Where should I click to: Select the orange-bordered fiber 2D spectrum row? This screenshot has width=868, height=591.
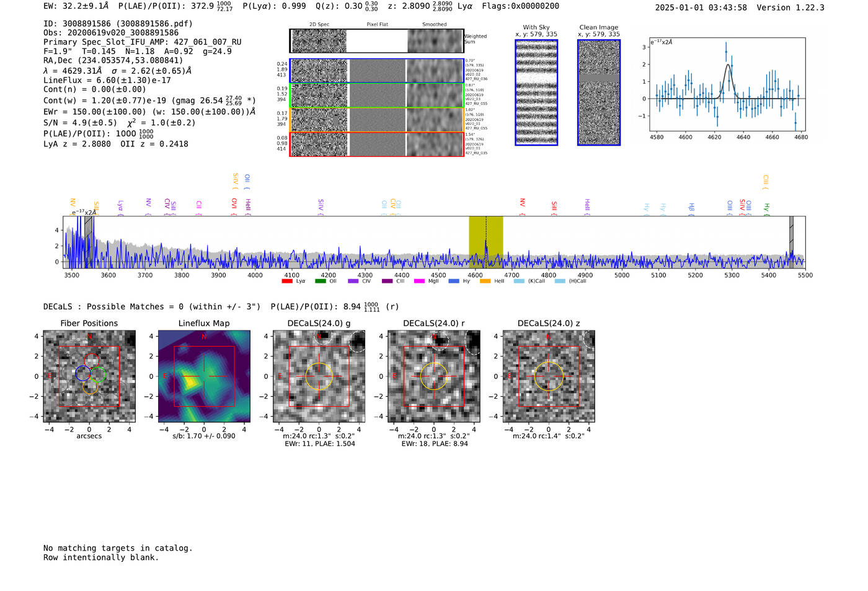pyautogui.click(x=376, y=120)
